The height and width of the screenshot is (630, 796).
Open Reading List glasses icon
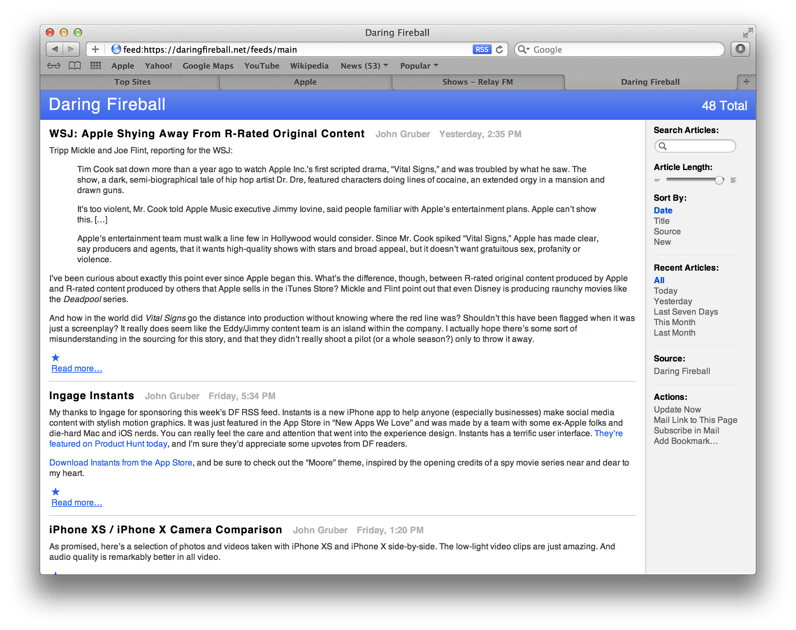click(54, 65)
